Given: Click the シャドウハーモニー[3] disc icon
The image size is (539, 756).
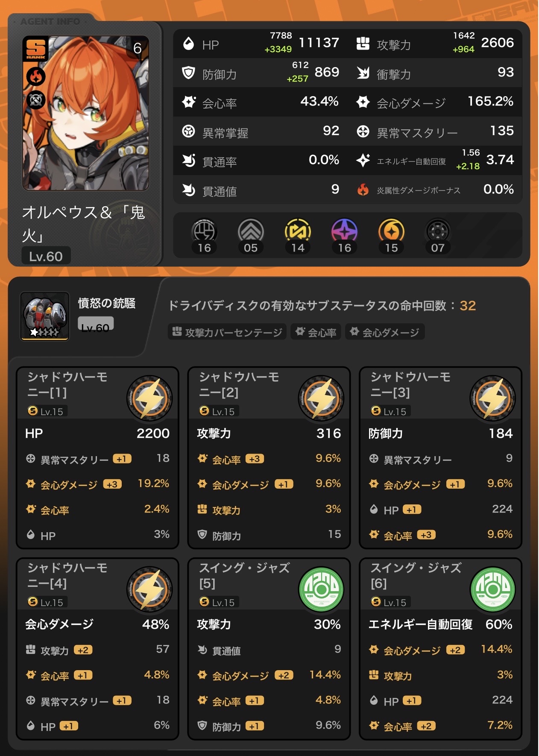Looking at the screenshot, I should click(493, 398).
